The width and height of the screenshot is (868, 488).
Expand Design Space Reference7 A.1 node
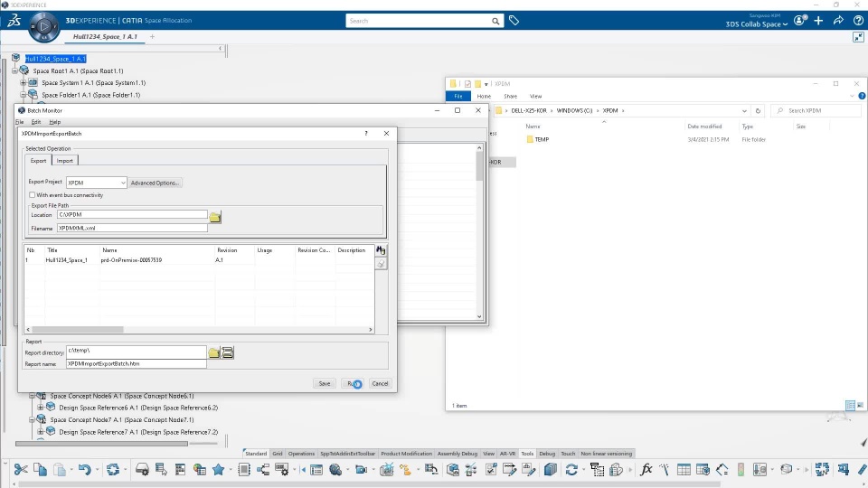coord(41,432)
